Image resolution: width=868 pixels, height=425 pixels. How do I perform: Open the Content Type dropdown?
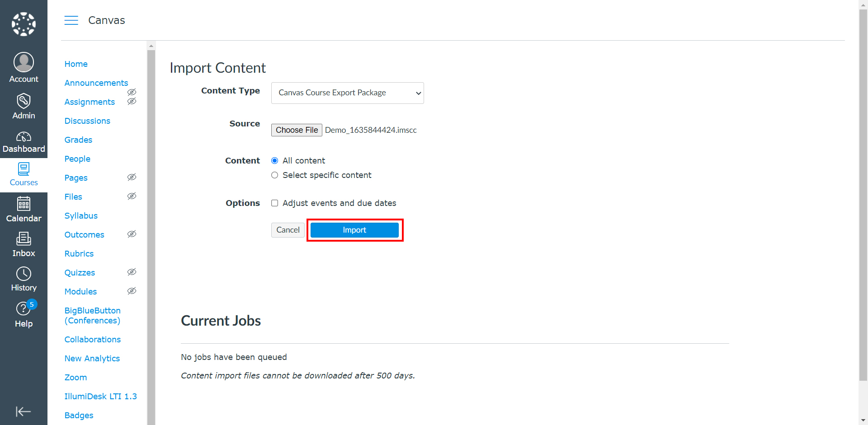point(347,93)
